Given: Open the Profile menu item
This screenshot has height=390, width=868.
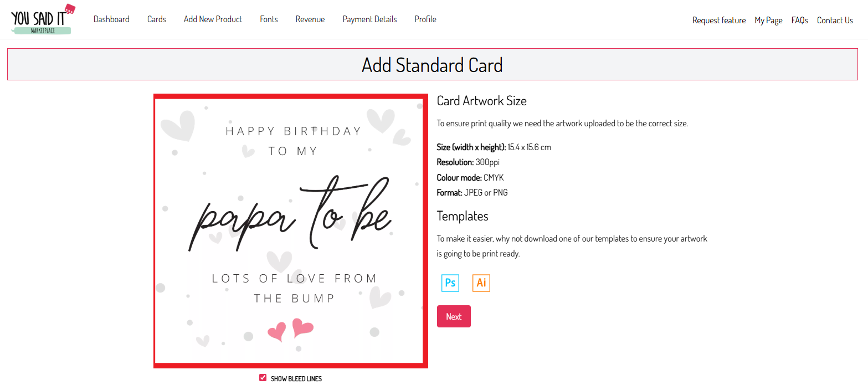Looking at the screenshot, I should click(x=425, y=19).
